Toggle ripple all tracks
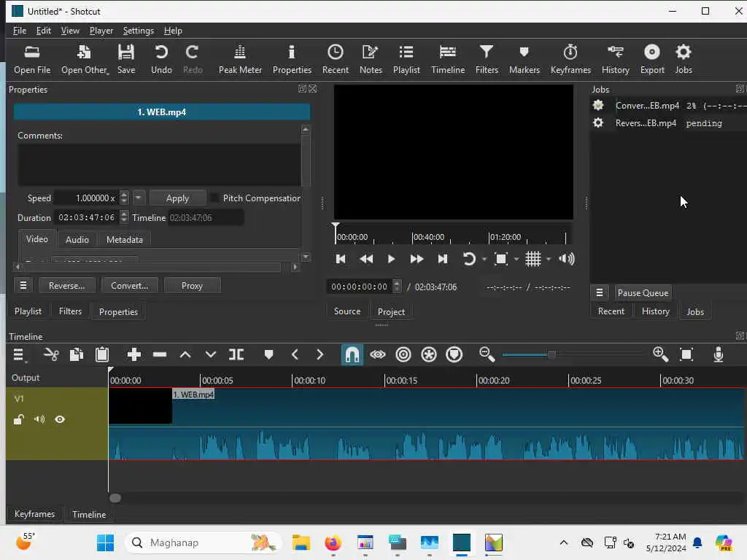 point(429,355)
